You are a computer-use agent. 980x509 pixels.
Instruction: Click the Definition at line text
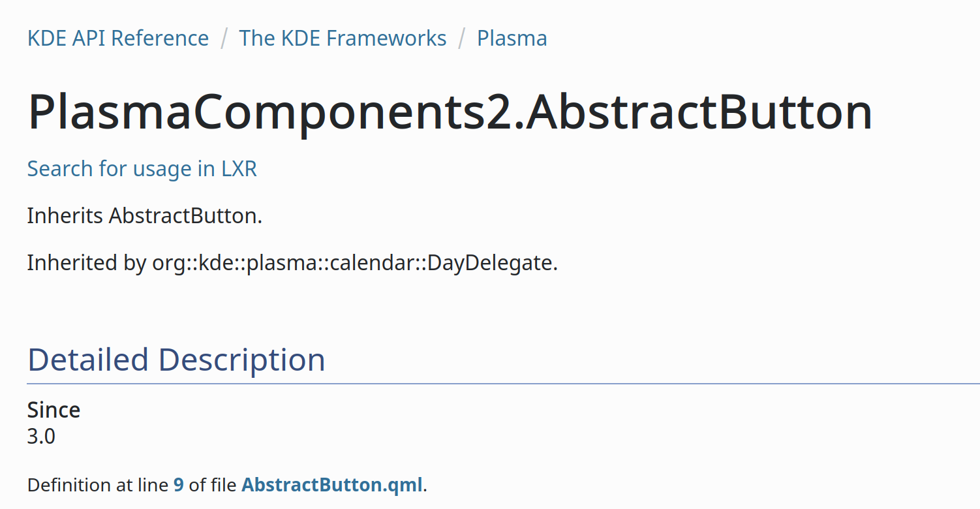tap(99, 485)
